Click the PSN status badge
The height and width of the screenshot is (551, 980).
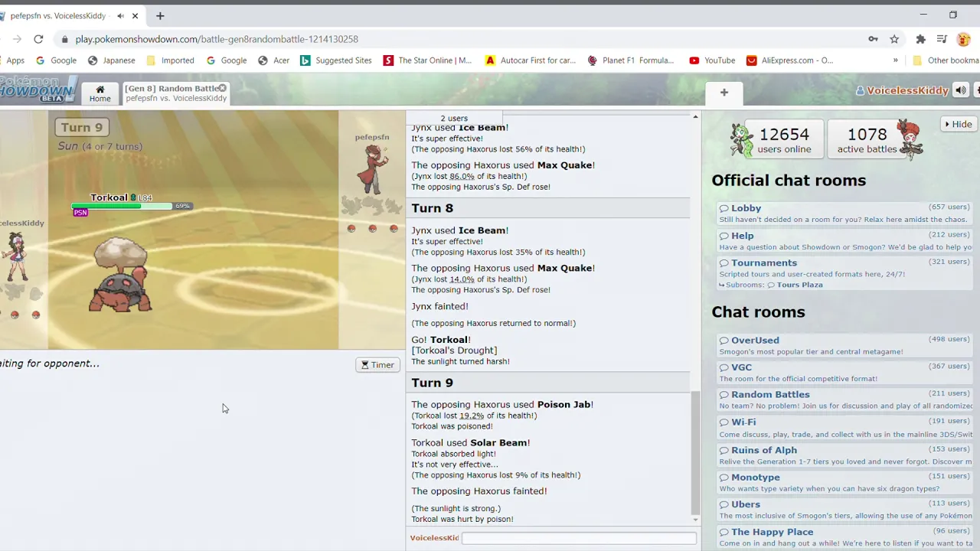click(x=80, y=214)
